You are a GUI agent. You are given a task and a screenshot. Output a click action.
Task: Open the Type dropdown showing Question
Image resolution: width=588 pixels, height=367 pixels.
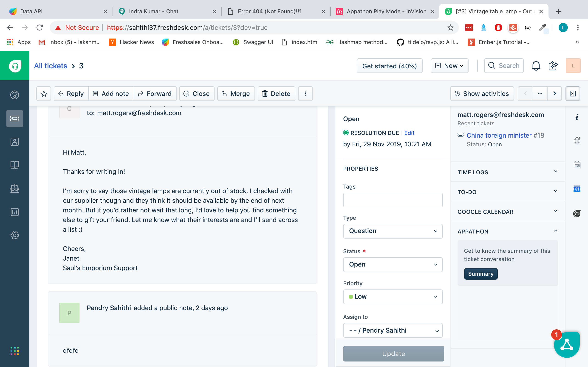(393, 231)
